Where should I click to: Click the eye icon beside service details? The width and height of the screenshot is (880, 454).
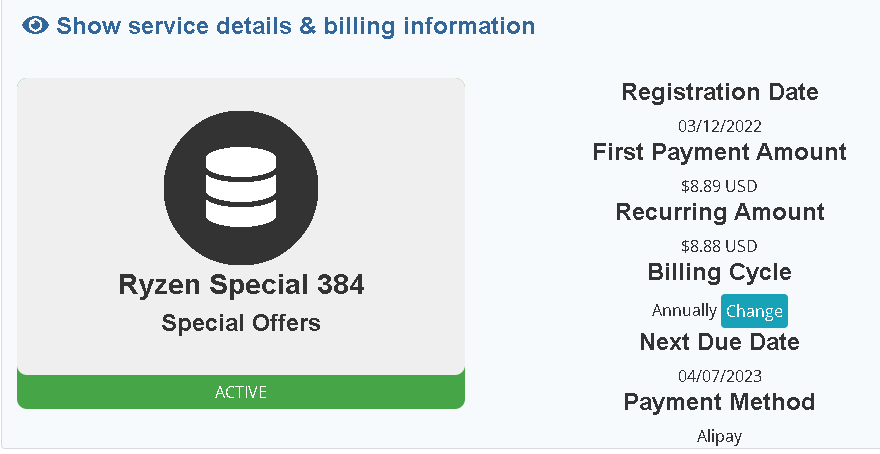[35, 26]
